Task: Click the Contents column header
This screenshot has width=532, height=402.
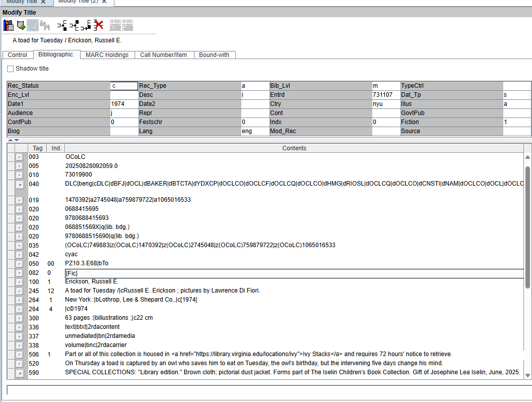Action: point(294,148)
